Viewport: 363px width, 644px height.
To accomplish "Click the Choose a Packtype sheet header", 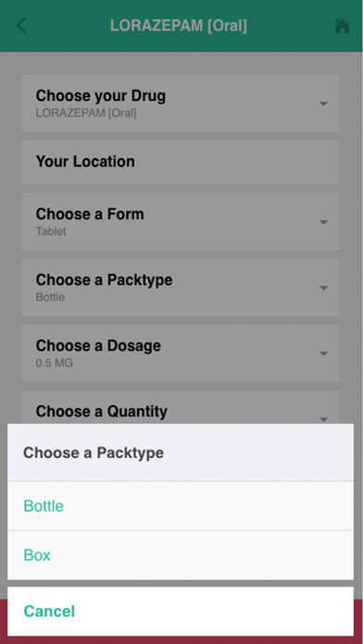I will tap(181, 452).
